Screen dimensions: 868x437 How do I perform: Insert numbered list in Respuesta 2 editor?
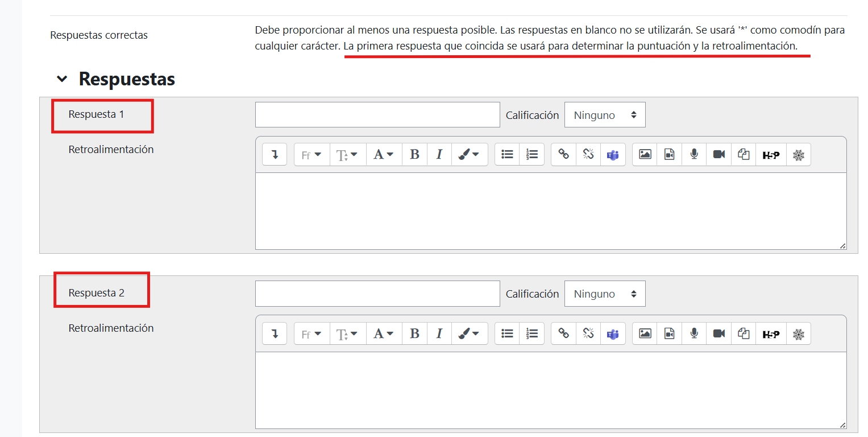click(x=531, y=333)
